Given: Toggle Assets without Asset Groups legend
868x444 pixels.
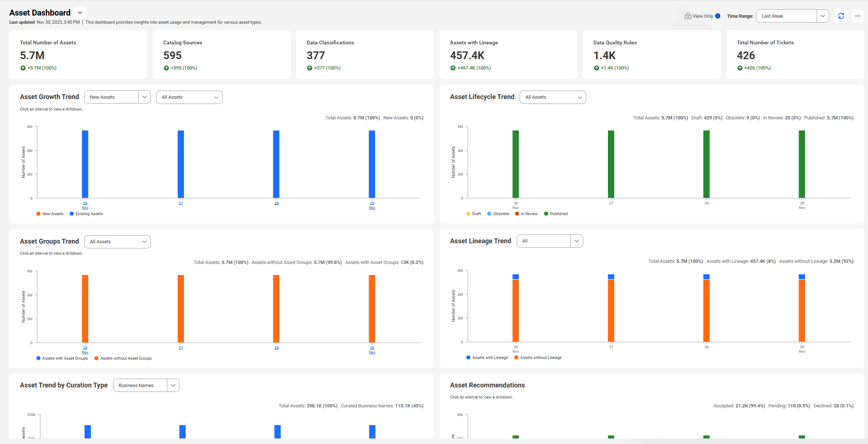Looking at the screenshot, I should point(123,358).
